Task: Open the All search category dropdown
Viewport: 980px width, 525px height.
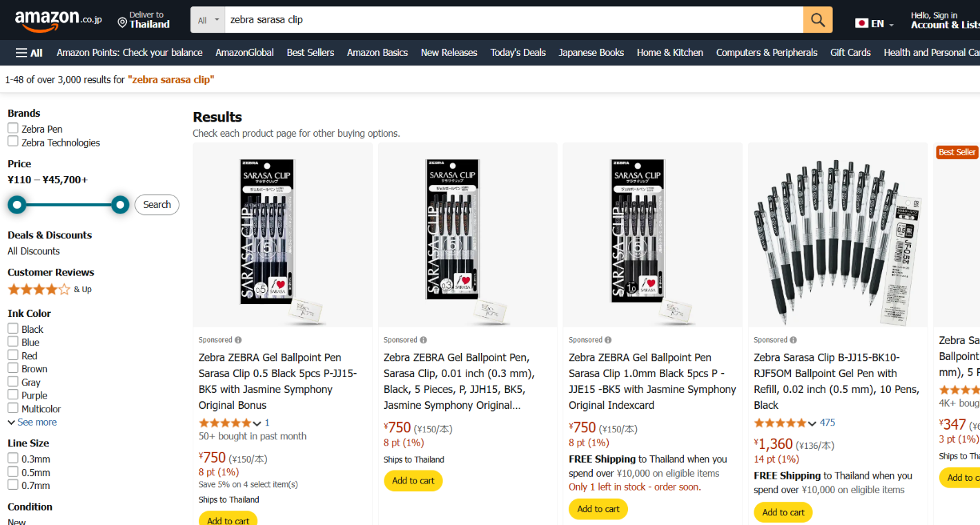Action: pyautogui.click(x=208, y=20)
